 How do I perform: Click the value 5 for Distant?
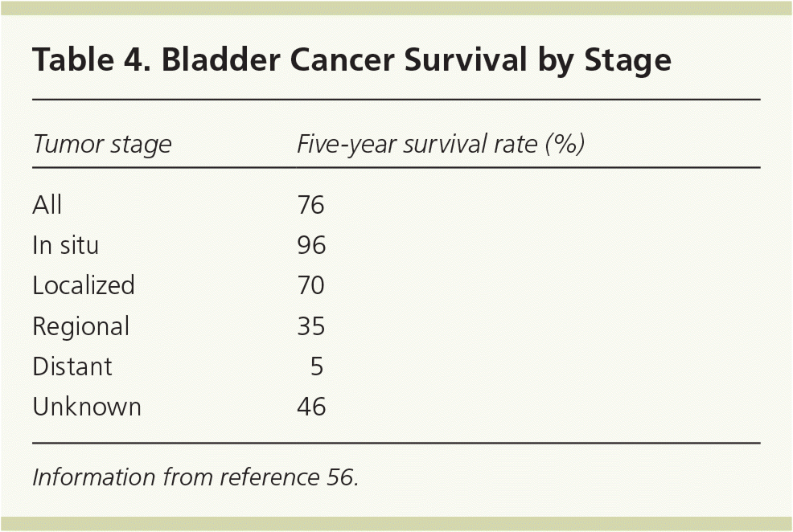(317, 366)
